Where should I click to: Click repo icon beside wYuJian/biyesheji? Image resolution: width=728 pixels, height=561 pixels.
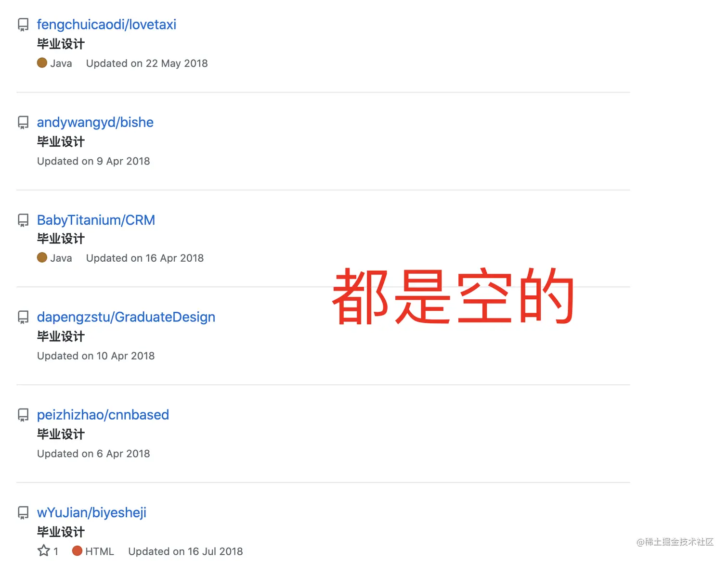[x=23, y=512]
